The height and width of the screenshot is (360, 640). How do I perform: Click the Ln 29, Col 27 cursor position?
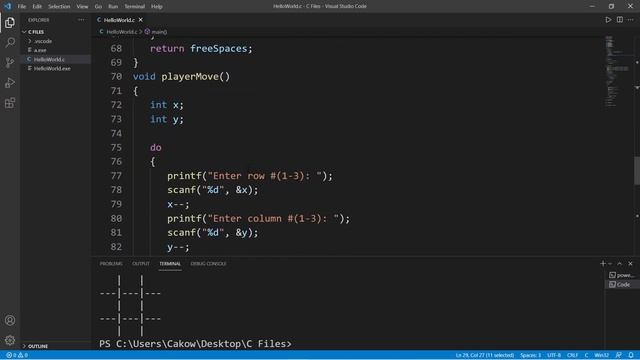[484, 355]
